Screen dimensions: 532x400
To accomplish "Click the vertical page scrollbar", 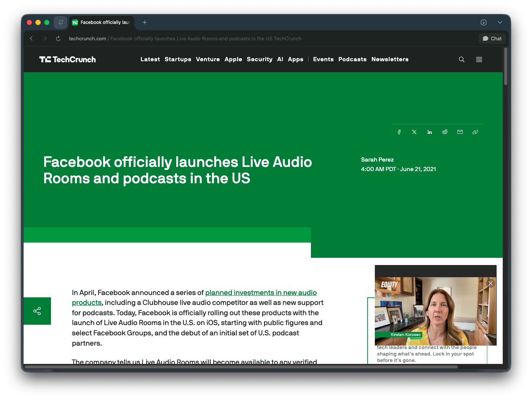I will point(506,66).
